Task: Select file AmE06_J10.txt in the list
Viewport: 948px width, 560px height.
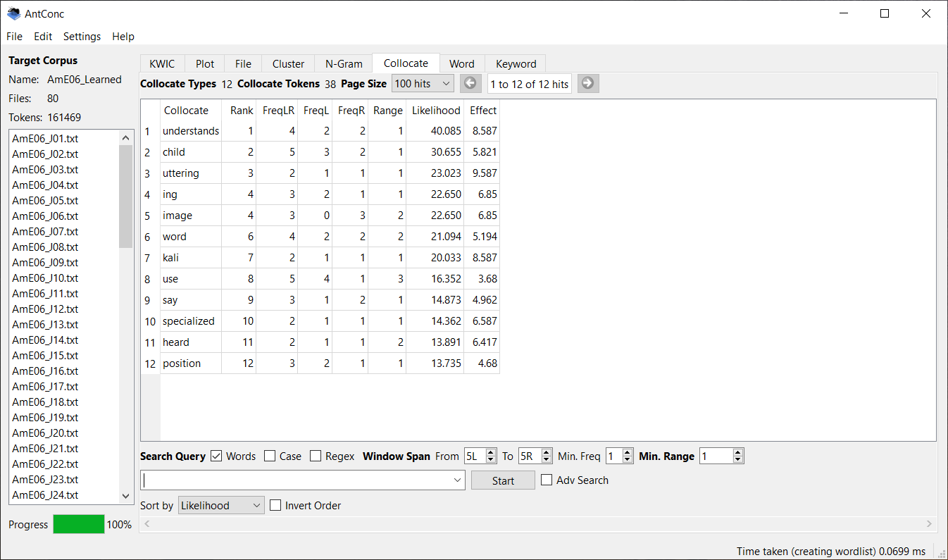Action: (45, 278)
